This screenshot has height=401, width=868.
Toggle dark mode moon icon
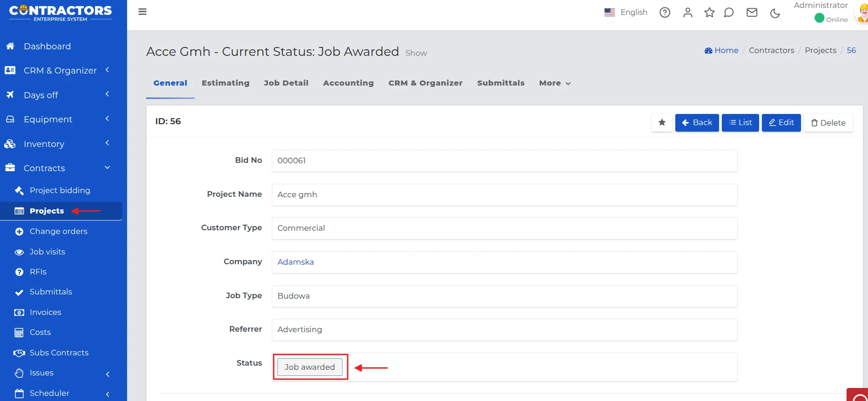pyautogui.click(x=775, y=13)
